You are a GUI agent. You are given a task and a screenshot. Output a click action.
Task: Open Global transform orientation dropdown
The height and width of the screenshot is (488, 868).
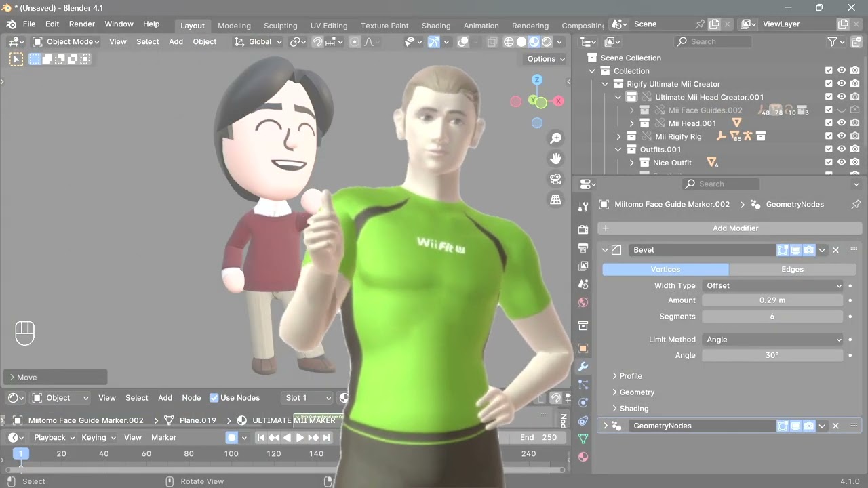pyautogui.click(x=257, y=42)
